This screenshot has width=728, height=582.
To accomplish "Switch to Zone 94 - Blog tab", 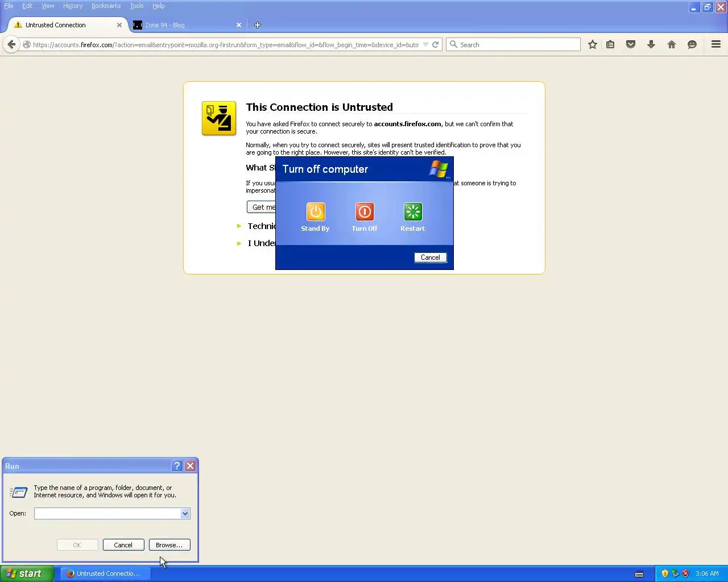I will point(188,25).
